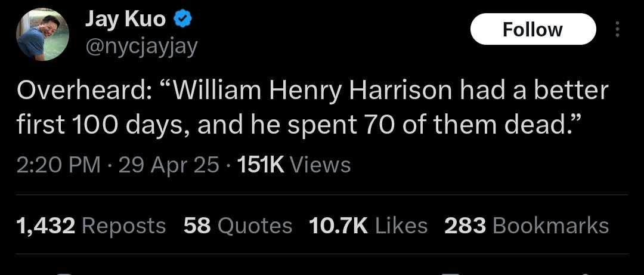
Task: Click the 2:20 PM timestamp
Action: point(58,165)
